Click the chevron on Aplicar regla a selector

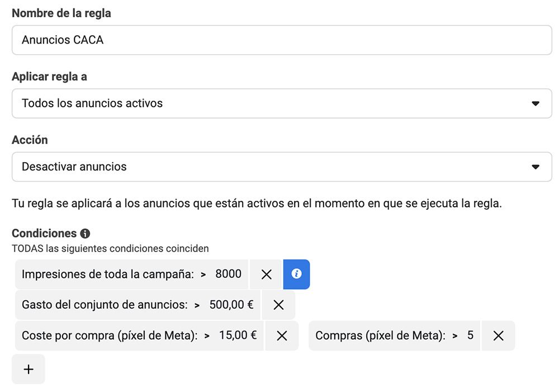536,103
